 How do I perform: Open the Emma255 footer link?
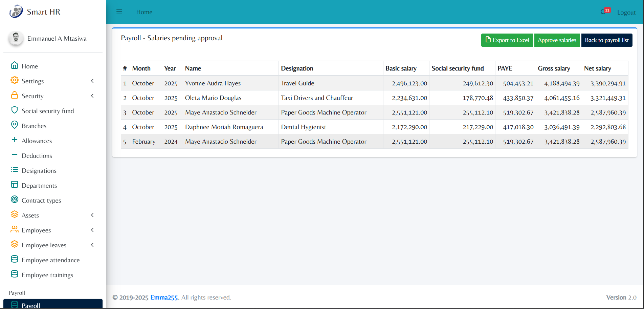tap(164, 297)
